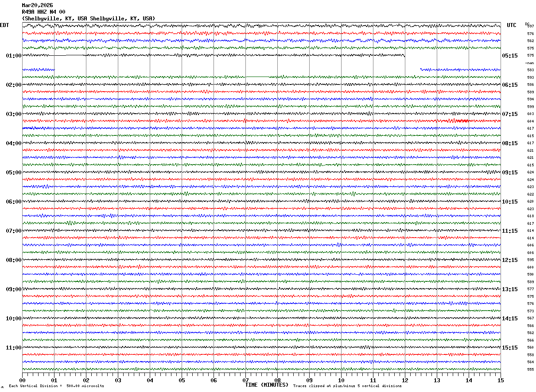Click minute axis tick label 02
This screenshot has height=392, width=536.
pos(86,380)
